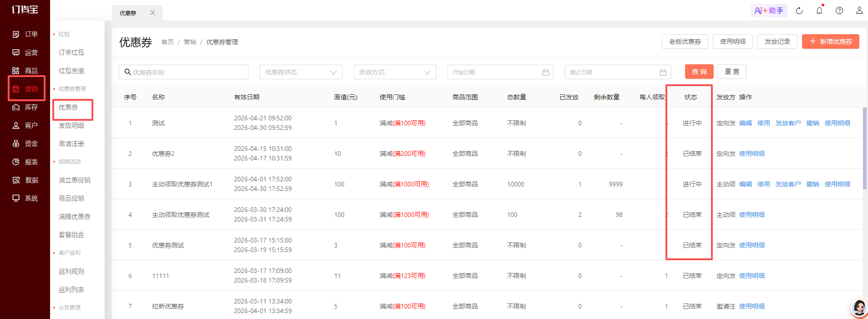Open the 数据 sidebar icon

[x=16, y=180]
